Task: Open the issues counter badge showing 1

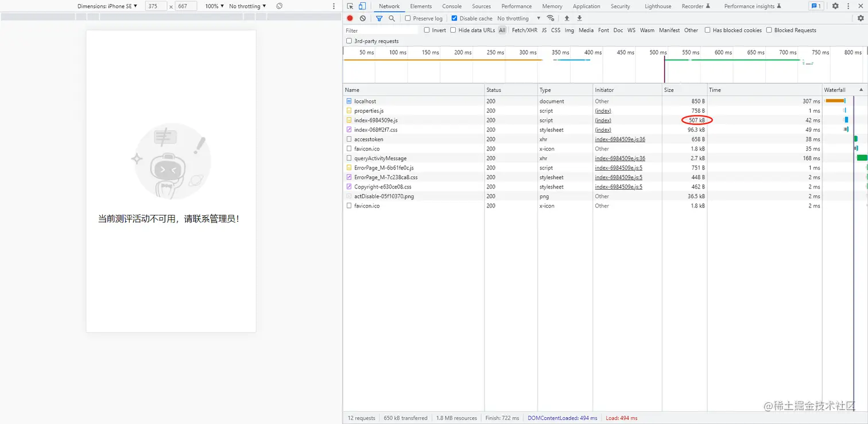Action: coord(816,6)
